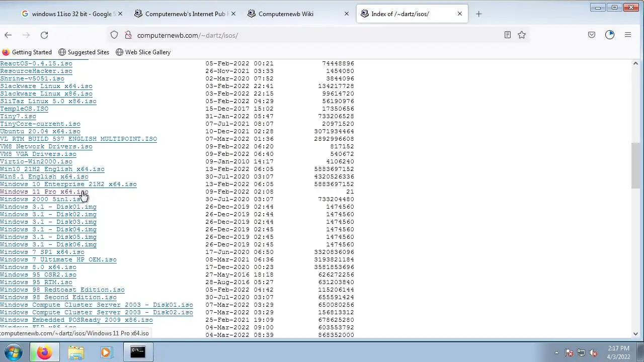The image size is (644, 362).
Task: Download Windows 95 OSR2.iso
Action: pos(38,275)
